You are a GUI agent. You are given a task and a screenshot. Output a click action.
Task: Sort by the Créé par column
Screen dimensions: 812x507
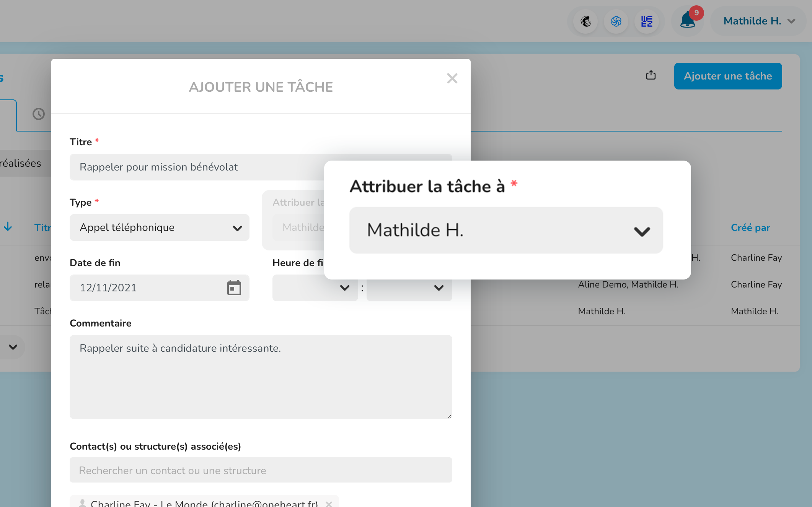click(750, 227)
